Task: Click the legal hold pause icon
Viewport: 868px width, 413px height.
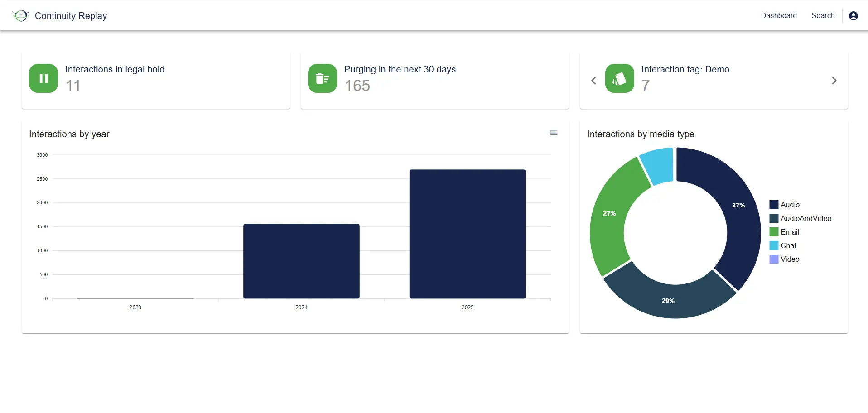Action: (43, 78)
